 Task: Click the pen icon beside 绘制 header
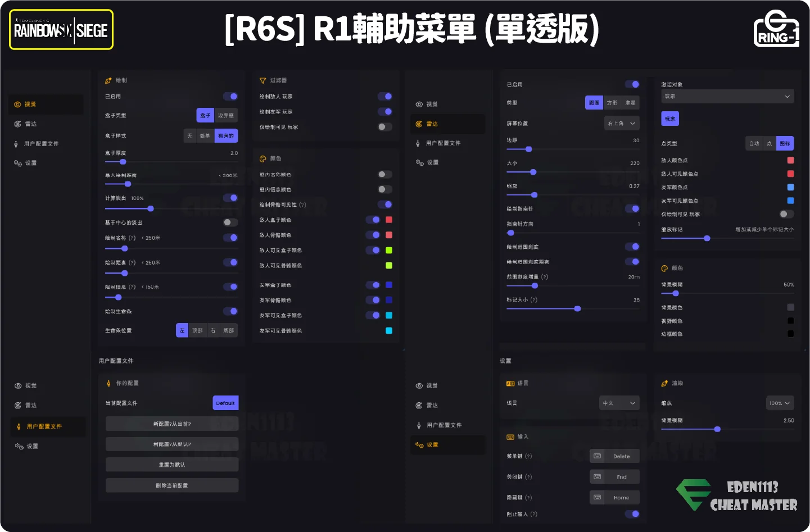pos(108,81)
